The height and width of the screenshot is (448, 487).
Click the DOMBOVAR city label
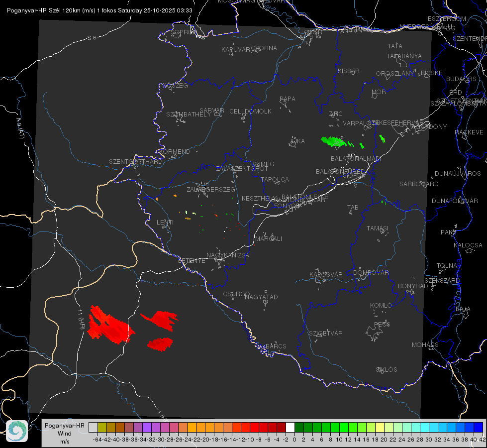pos(371,273)
